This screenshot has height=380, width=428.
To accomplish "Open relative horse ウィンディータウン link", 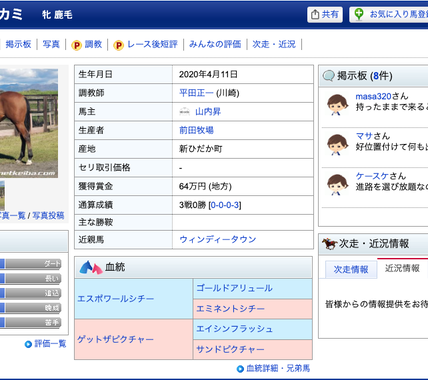I will [218, 239].
